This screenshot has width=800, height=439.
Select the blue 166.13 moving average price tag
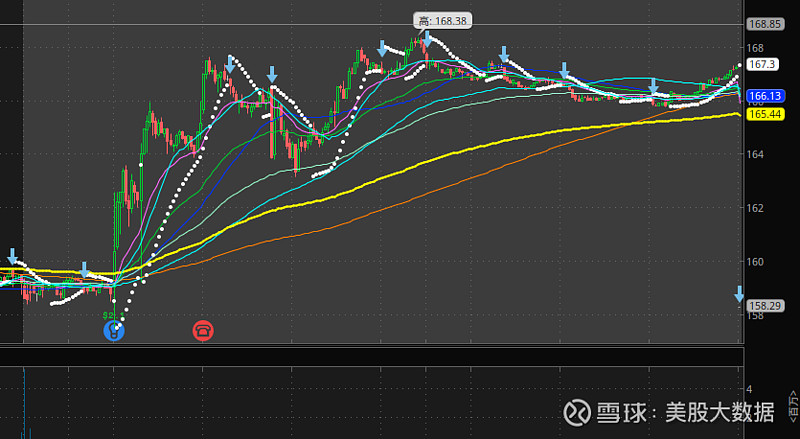tap(763, 97)
